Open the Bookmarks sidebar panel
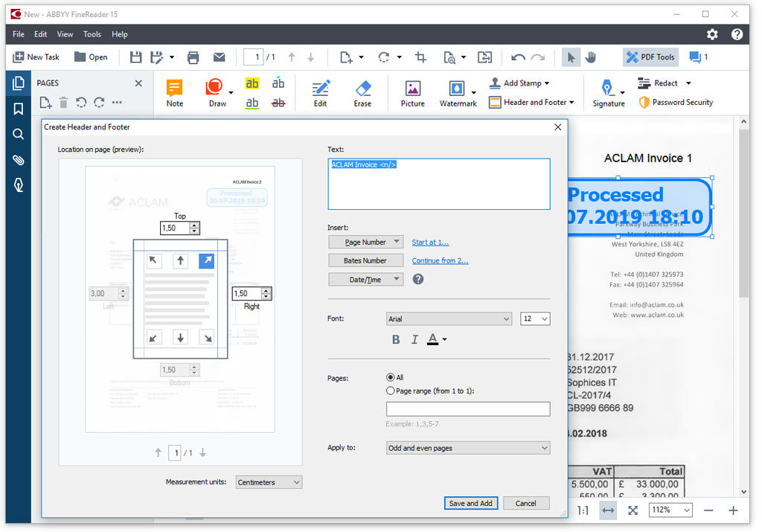Viewport: 762px width, 532px height. 19,109
